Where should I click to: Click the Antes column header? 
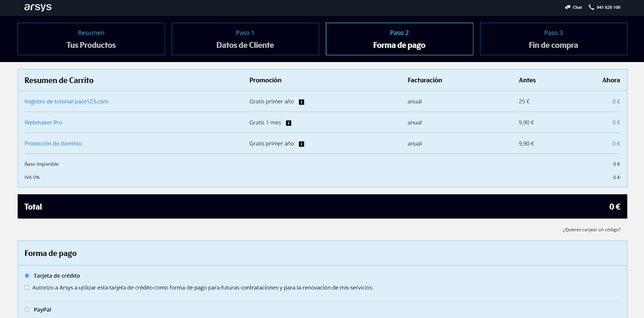coord(527,80)
